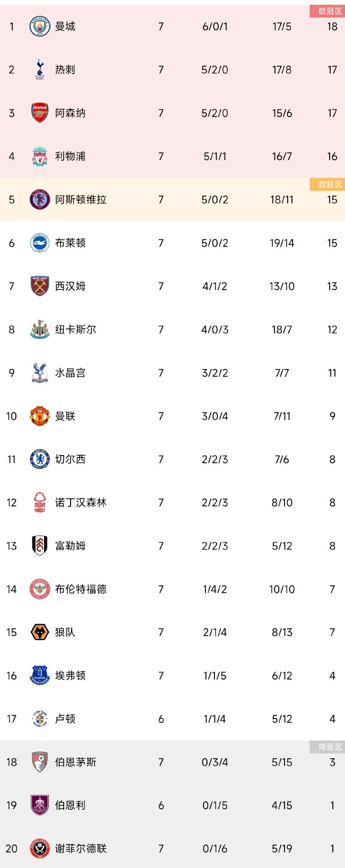Image resolution: width=345 pixels, height=868 pixels.
Task: Click the Chelsea lion crest
Action: (x=40, y=459)
